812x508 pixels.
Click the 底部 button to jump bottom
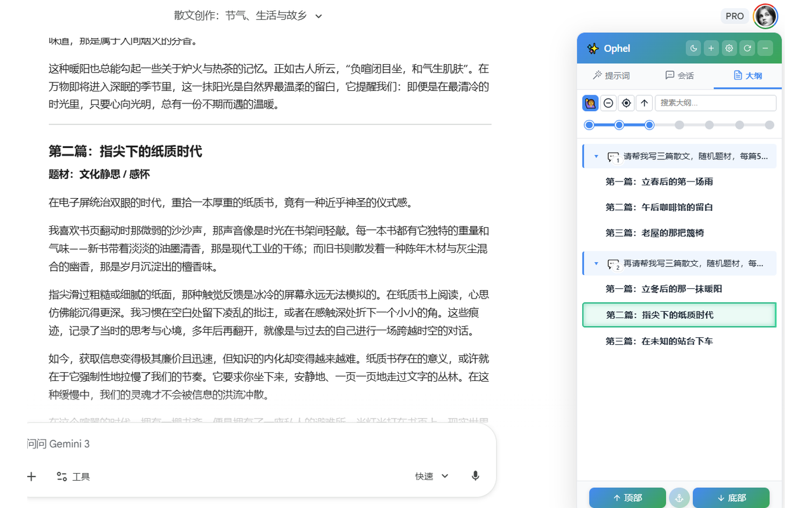point(731,497)
